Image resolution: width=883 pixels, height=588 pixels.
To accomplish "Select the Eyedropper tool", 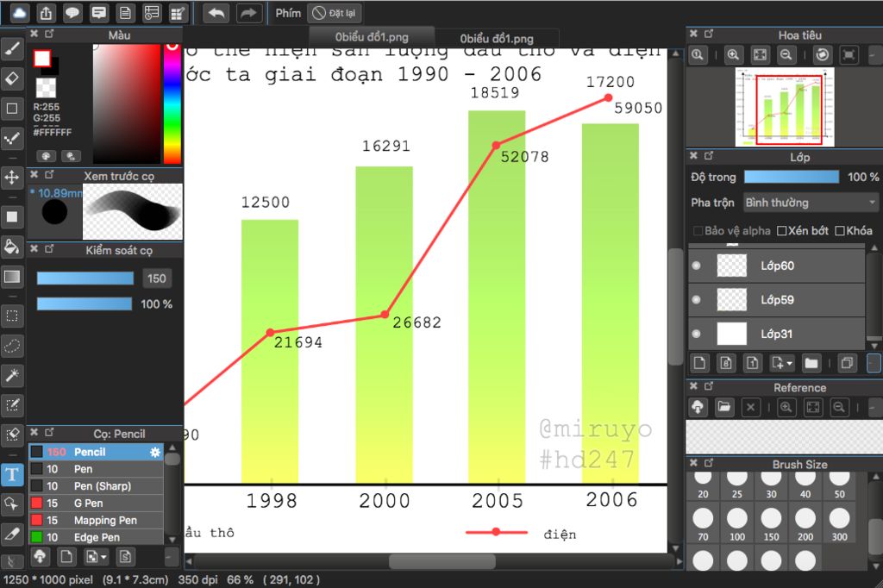I will click(x=12, y=533).
